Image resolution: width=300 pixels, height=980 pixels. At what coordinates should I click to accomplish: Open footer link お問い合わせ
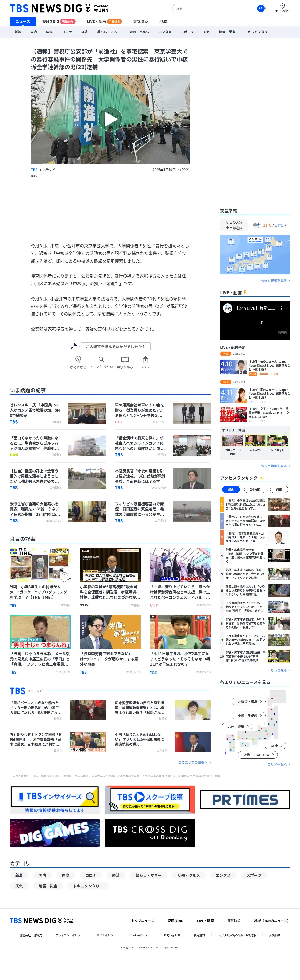(172, 935)
